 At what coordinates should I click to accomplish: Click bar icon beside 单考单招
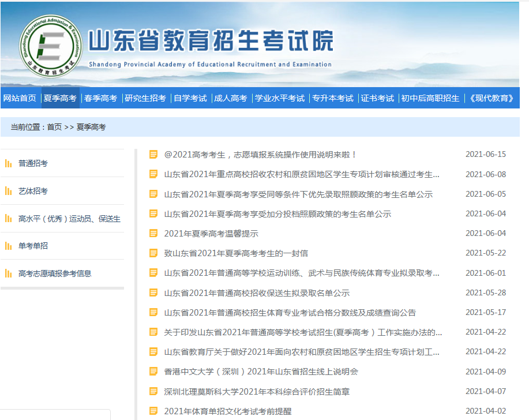[9, 246]
